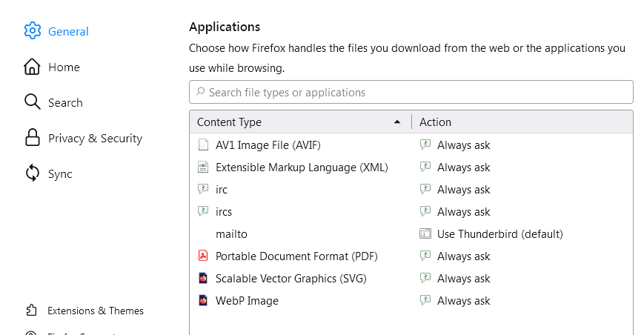Click the Sync arrows icon
Image resolution: width=644 pixels, height=335 pixels.
point(33,173)
